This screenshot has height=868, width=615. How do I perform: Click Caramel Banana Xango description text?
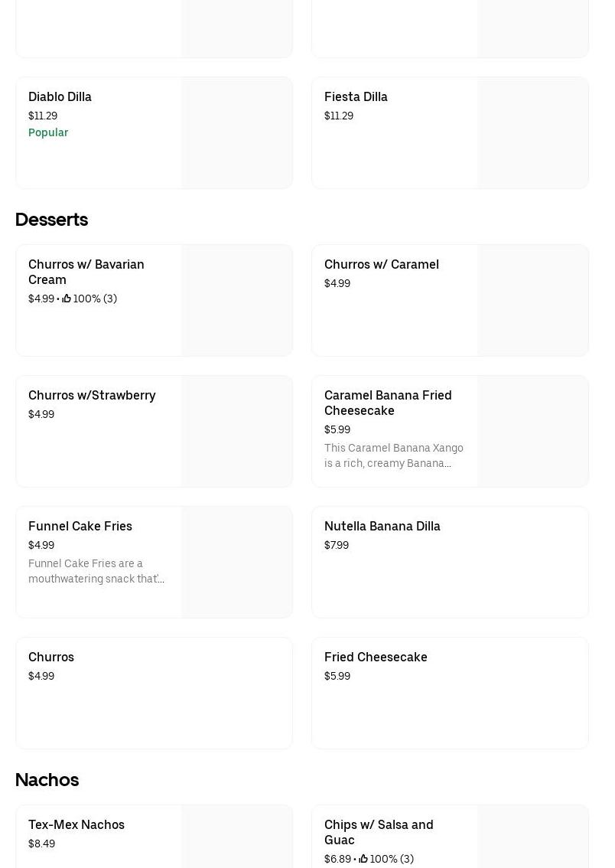click(393, 455)
